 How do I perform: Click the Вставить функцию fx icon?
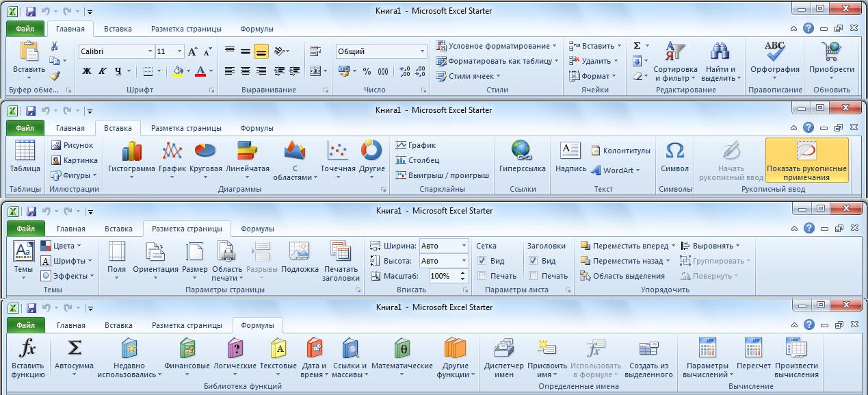(27, 349)
